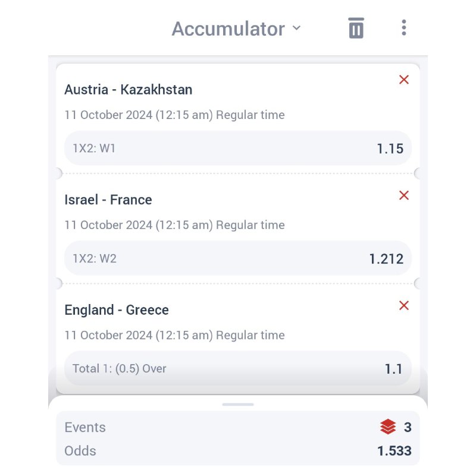Remove the England - Greece selection

[x=404, y=305]
